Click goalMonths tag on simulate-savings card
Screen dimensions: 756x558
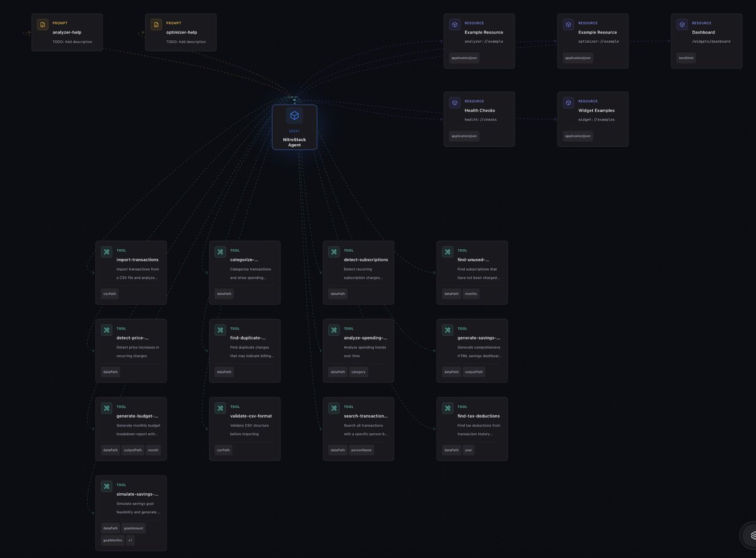[x=112, y=540]
